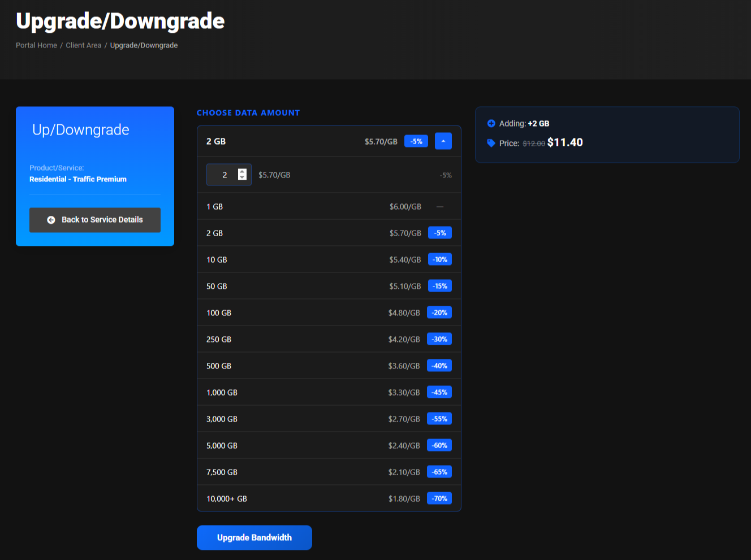Select the 5,000 GB option
This screenshot has height=560, width=751.
[329, 445]
